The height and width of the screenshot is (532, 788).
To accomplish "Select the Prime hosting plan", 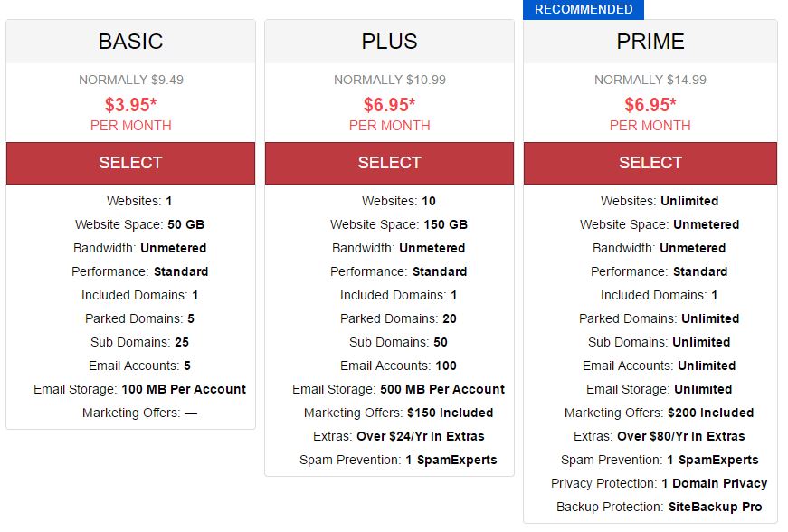I will tap(650, 163).
